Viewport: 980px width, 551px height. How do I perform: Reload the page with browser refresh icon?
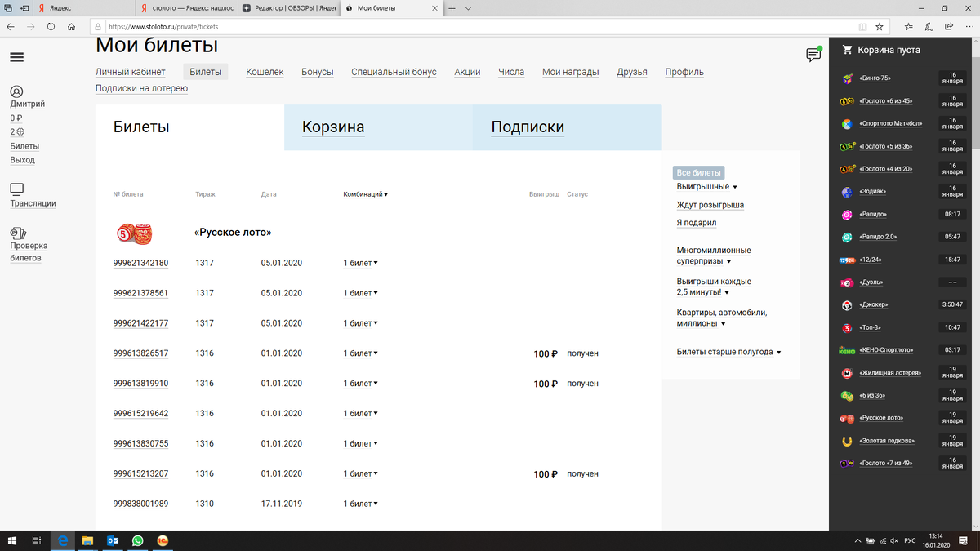tap(51, 26)
